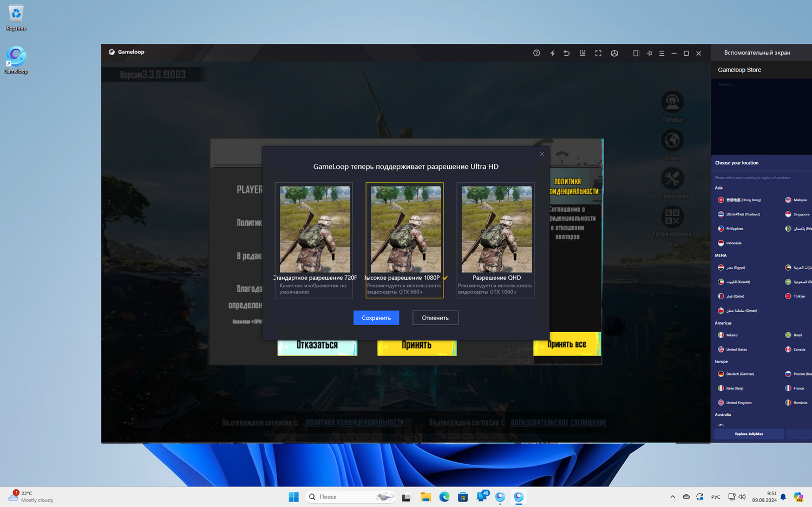
Task: Choose Qatar as location
Action: point(731,297)
